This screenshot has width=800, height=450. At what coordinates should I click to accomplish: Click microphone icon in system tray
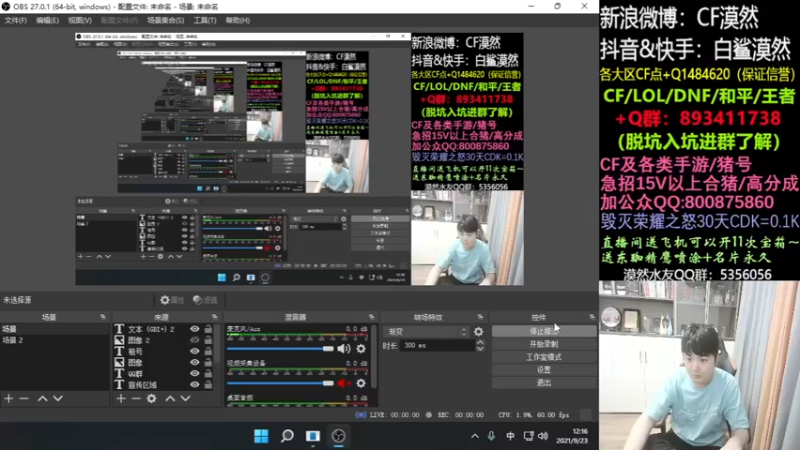[491, 436]
